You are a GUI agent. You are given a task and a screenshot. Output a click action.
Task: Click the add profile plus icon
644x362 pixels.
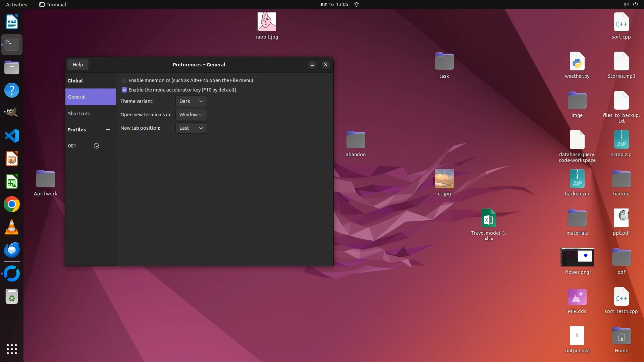[x=108, y=130]
